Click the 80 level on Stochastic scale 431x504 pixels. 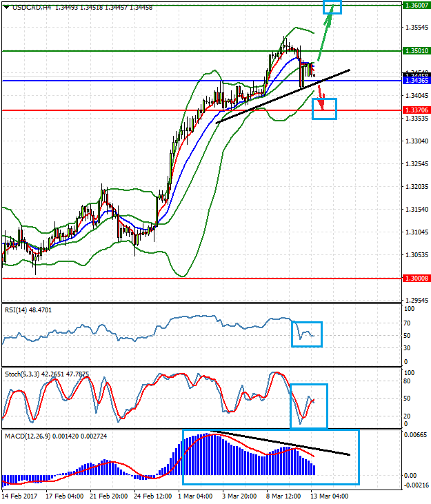[408, 381]
